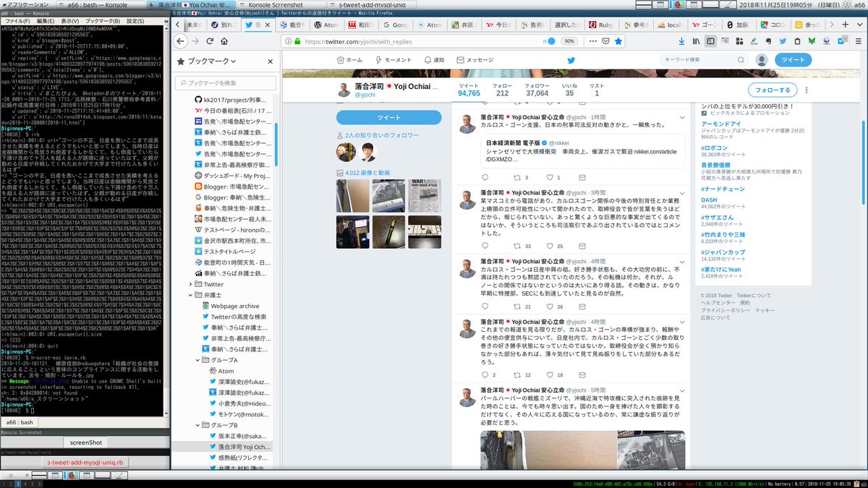Click the Firefox back navigation arrow
The height and width of the screenshot is (488, 868).
pyautogui.click(x=181, y=41)
